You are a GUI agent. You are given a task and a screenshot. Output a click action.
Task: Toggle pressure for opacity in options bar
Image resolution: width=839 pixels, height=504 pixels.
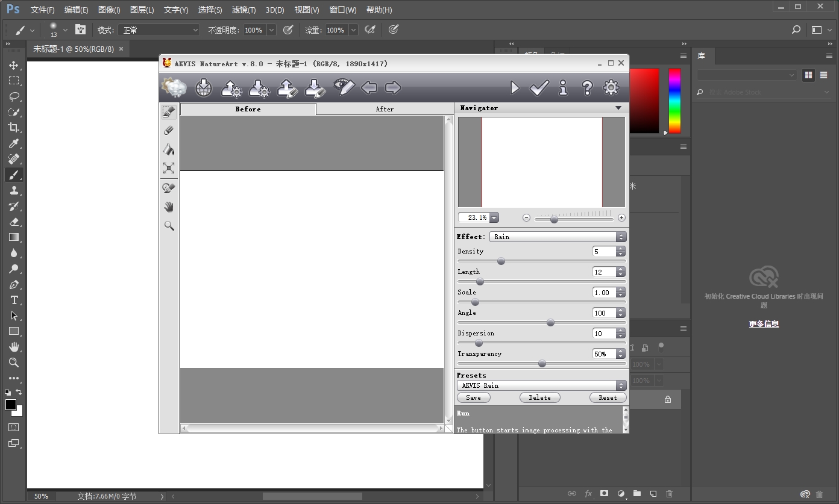click(288, 30)
